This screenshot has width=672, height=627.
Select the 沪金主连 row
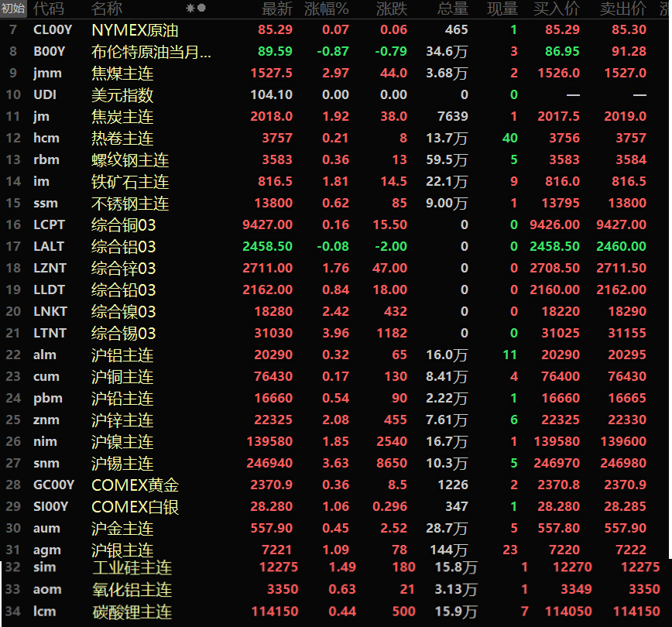click(x=336, y=529)
